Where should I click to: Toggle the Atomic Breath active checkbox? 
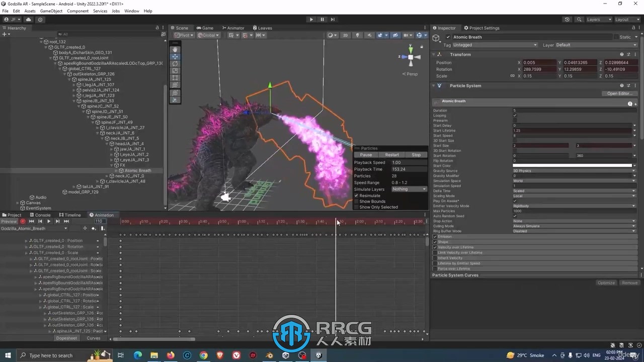click(x=448, y=37)
